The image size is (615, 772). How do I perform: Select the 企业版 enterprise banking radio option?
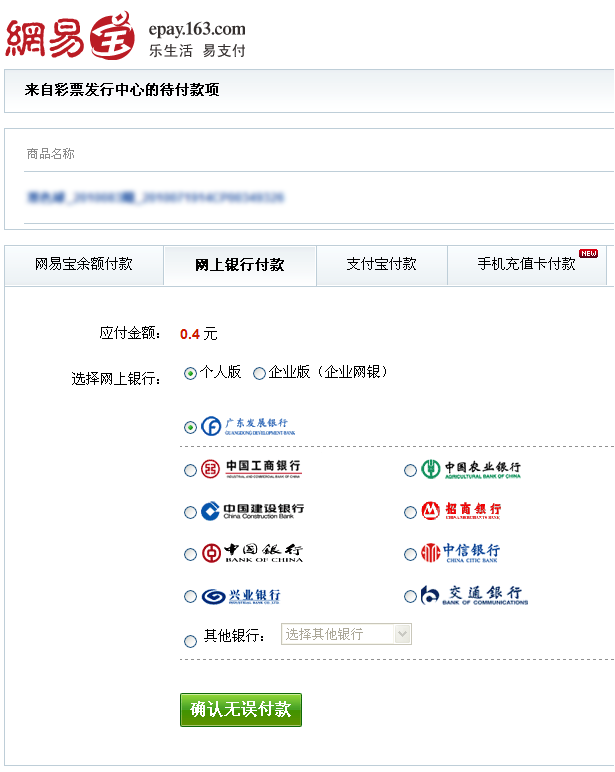click(x=259, y=373)
